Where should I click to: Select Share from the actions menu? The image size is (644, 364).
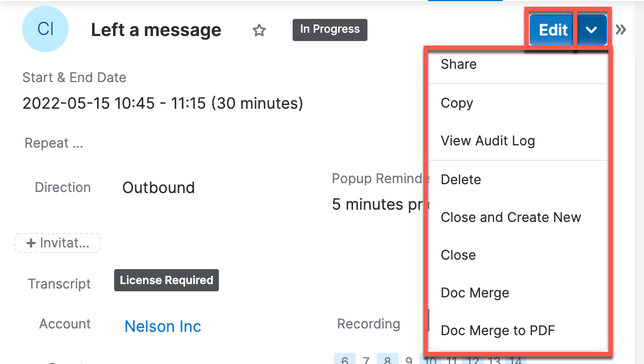tap(458, 64)
